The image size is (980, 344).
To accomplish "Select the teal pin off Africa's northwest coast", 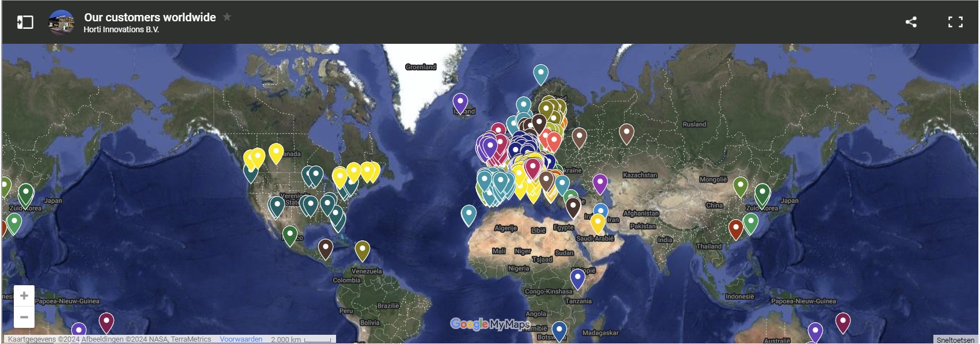I will (469, 214).
